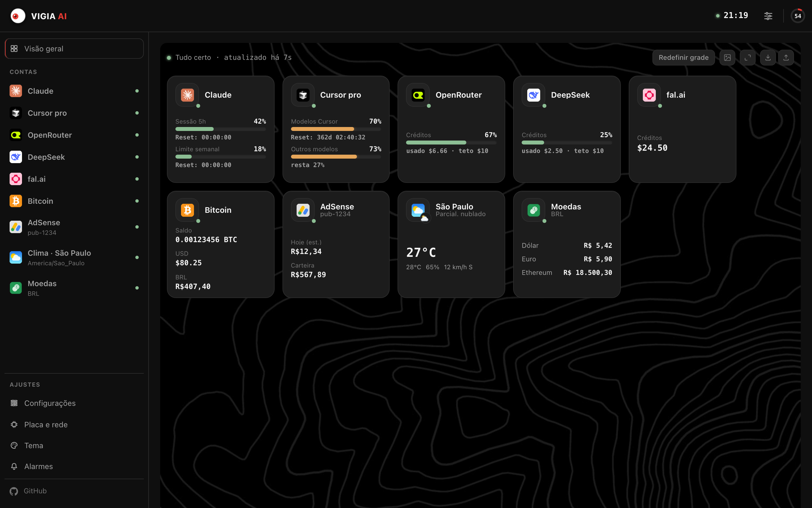812x508 pixels.
Task: Click the Claude icon in the sidebar
Action: (16, 91)
